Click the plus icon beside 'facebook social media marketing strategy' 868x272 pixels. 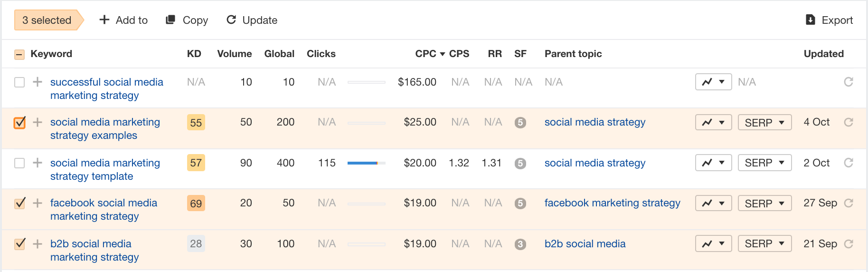click(38, 203)
